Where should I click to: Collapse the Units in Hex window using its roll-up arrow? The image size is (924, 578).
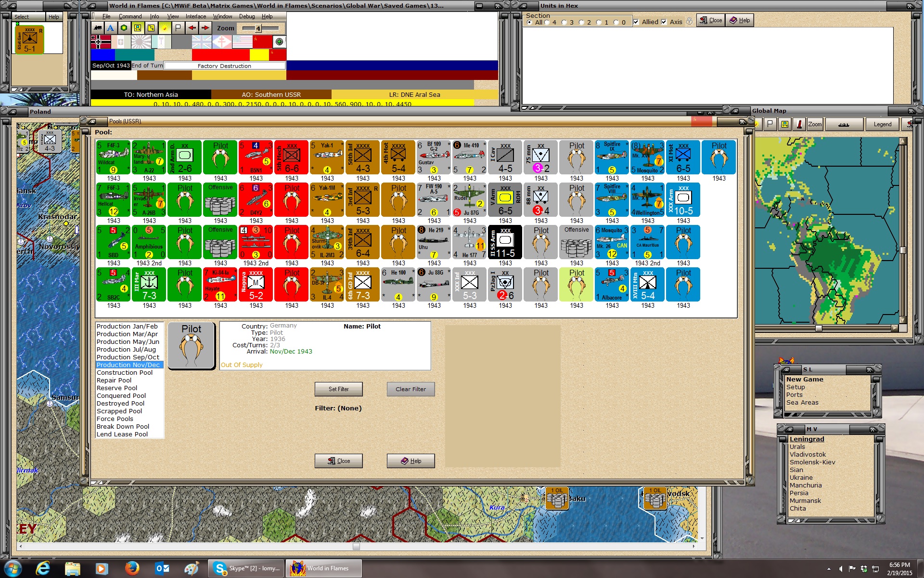tap(523, 6)
